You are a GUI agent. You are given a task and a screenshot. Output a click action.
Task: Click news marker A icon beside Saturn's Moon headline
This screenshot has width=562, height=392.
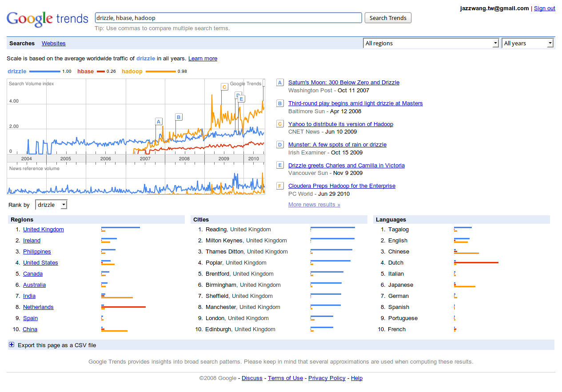tap(280, 83)
